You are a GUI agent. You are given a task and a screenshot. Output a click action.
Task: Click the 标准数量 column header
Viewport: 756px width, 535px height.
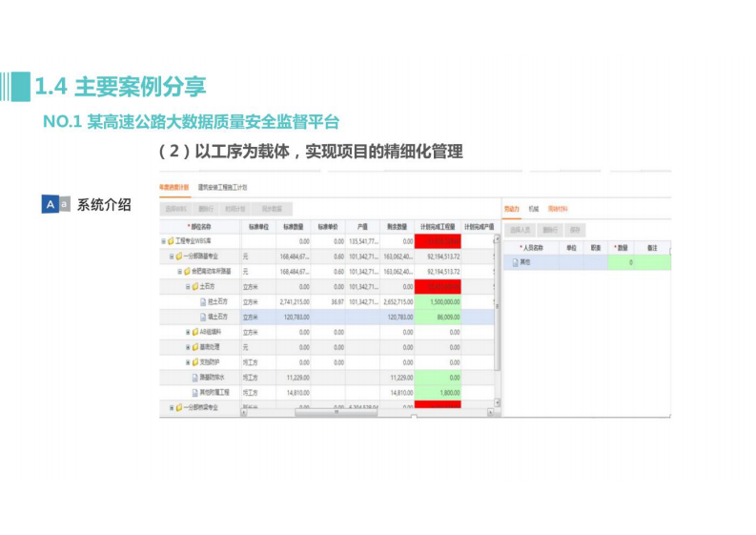293,227
